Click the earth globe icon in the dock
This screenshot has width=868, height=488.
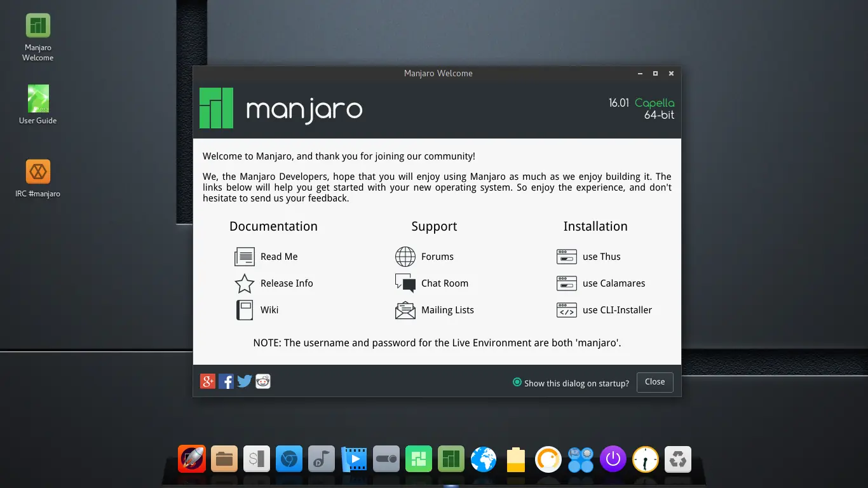click(484, 459)
